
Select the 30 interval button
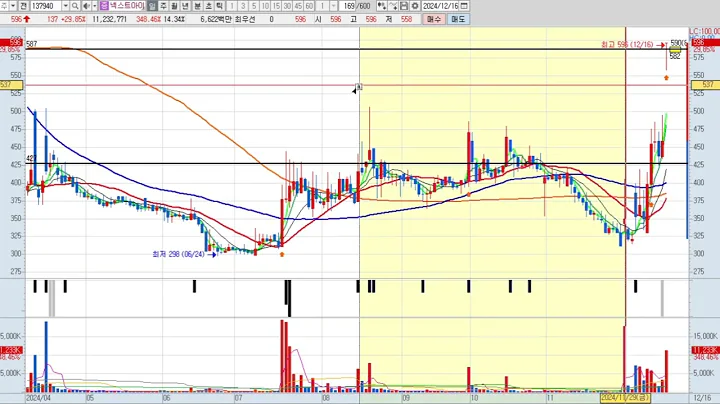coord(287,6)
